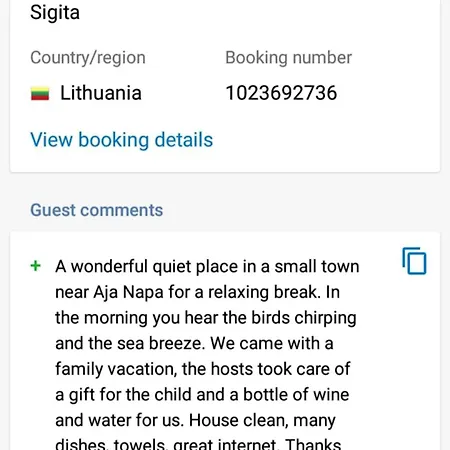Click the green plus positive-comment icon
Viewport: 450px width, 450px height.
(36, 266)
